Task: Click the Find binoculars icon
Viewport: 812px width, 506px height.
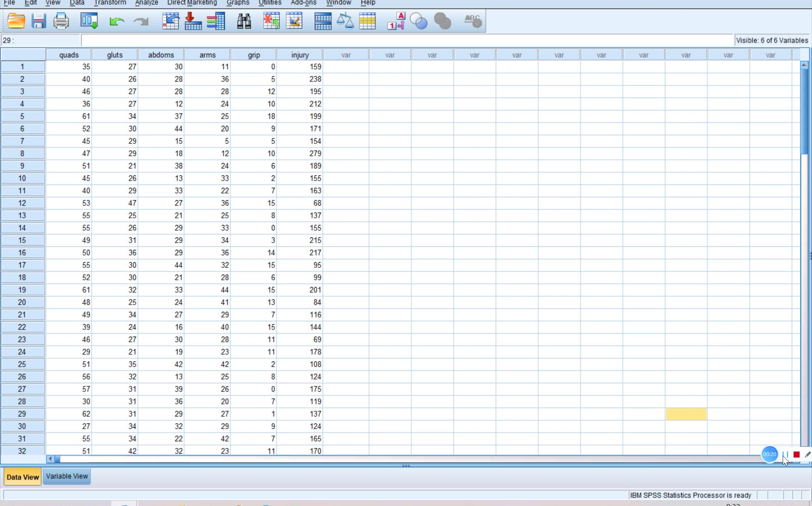Action: (x=244, y=21)
